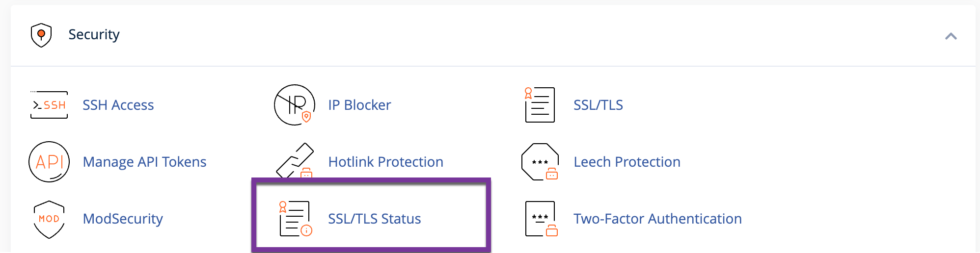Open the IP Blocker link

(359, 105)
